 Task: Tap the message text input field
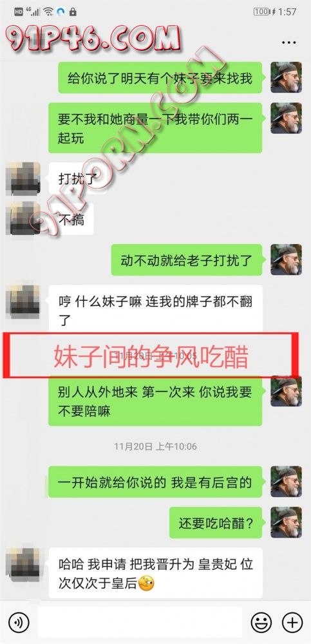pos(140,622)
